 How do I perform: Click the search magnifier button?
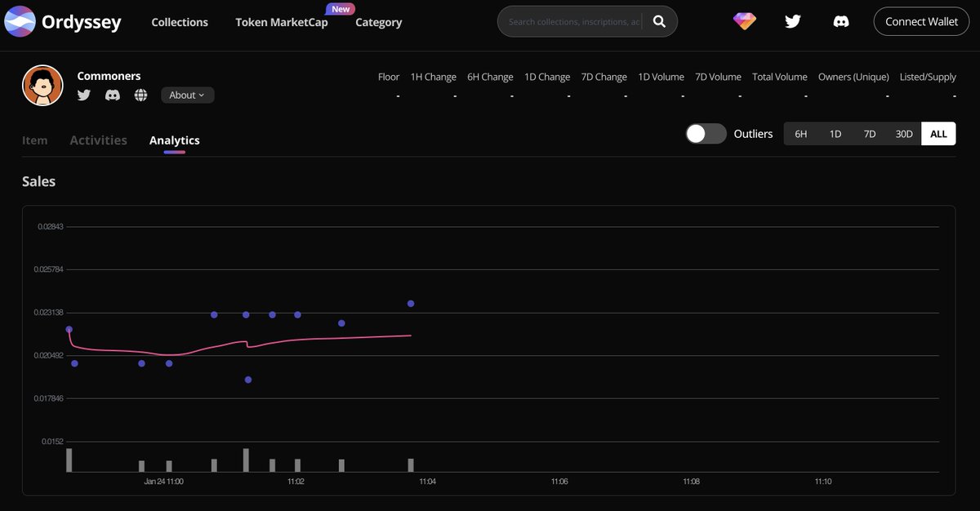[x=659, y=22]
